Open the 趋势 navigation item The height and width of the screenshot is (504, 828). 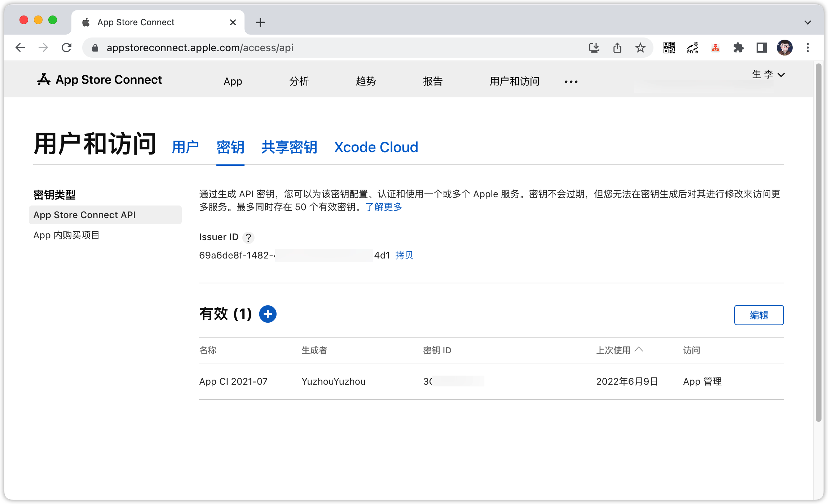pos(366,81)
